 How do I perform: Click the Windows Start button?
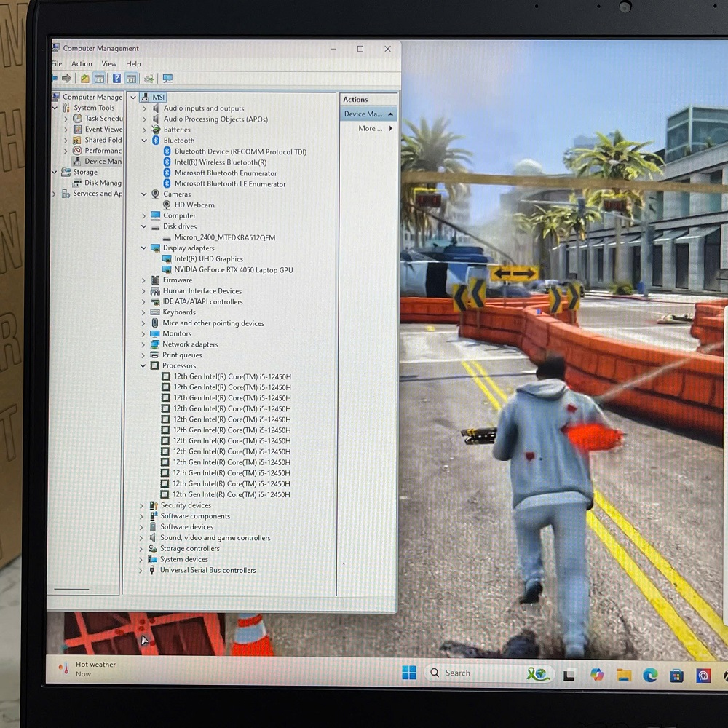pyautogui.click(x=409, y=673)
